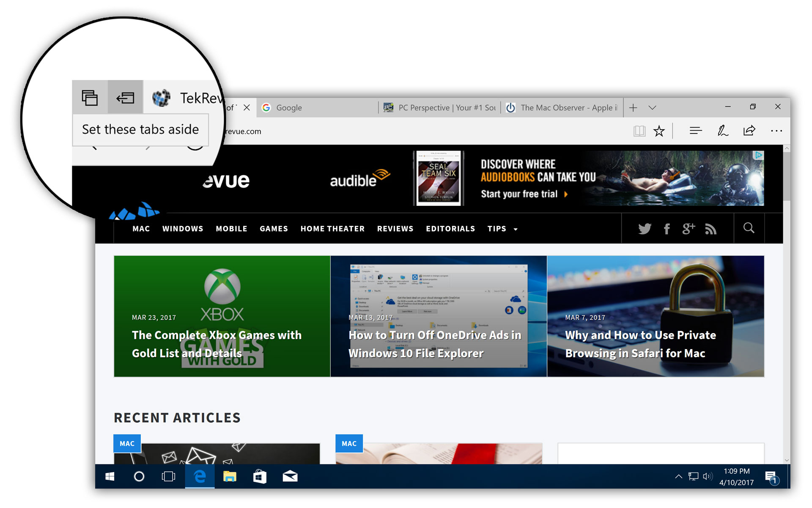This screenshot has height=508, width=812.
Task: Open the GAMES navigation menu item
Action: point(274,229)
